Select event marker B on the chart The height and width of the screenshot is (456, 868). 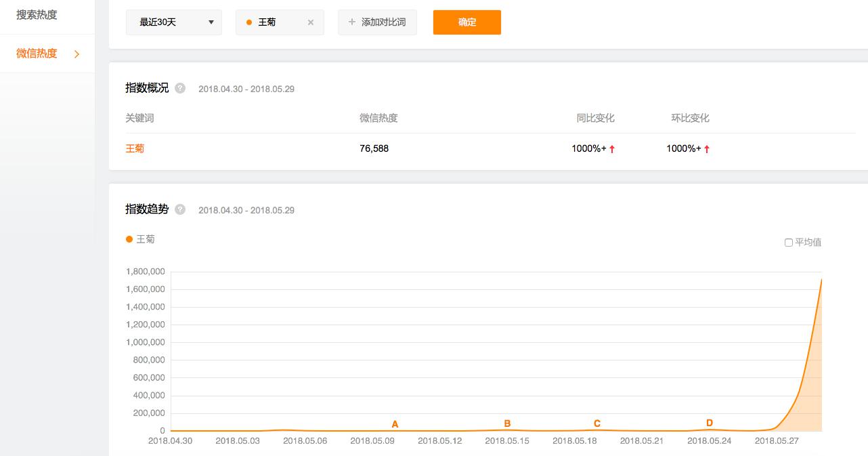(507, 423)
